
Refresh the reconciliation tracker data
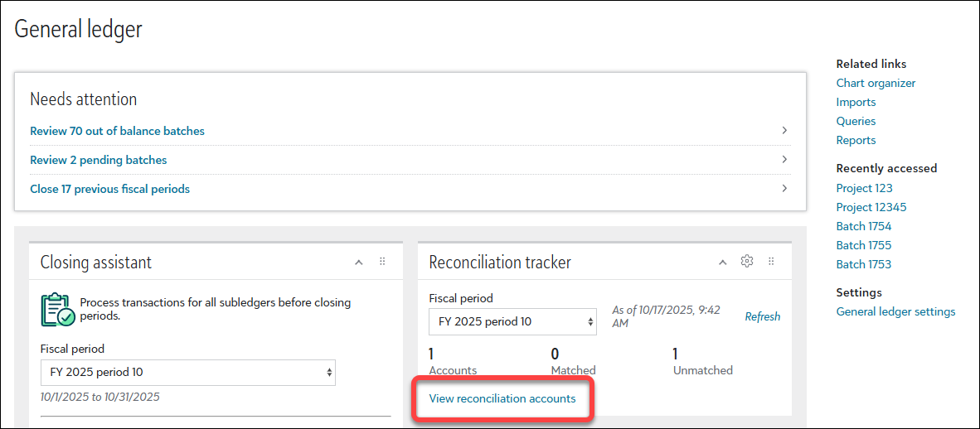[x=762, y=316]
